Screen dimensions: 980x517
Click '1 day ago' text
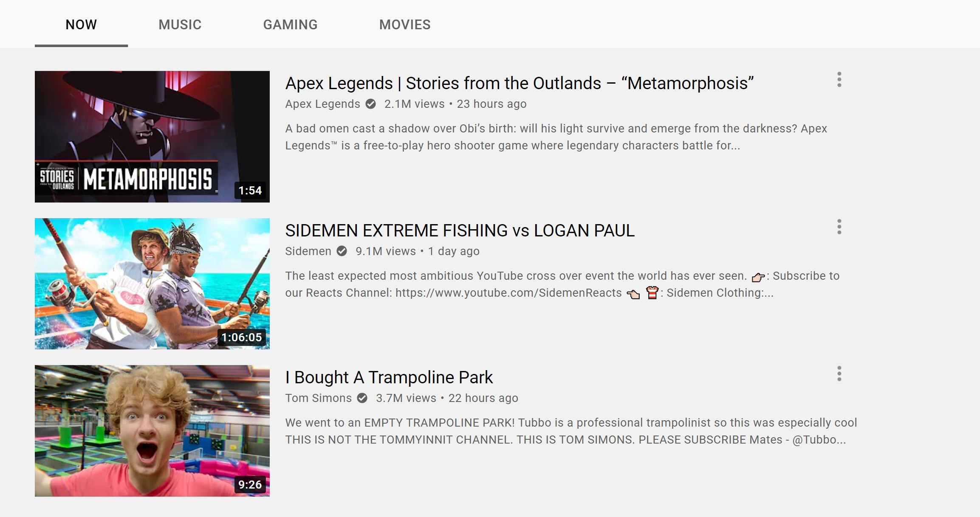454,251
